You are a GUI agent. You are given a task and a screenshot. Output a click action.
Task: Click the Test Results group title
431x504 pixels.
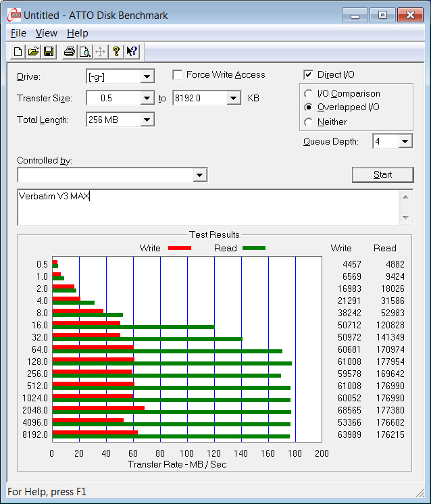214,234
